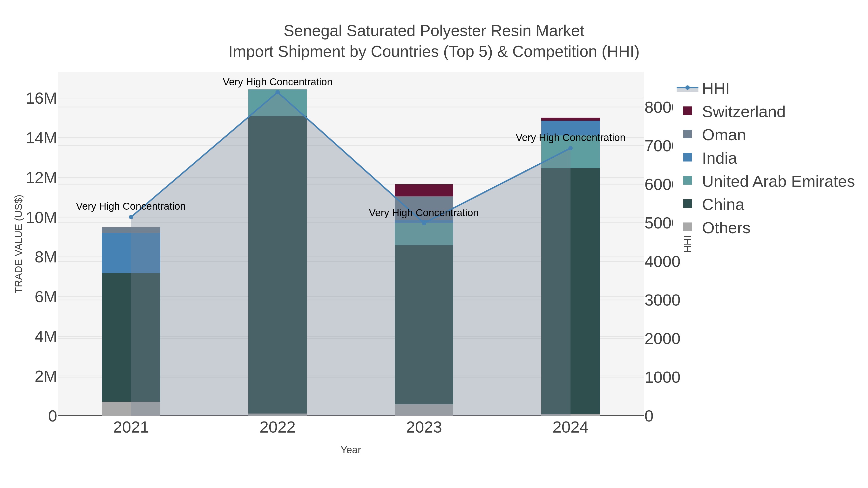Click the India blue legend swatch

click(687, 157)
